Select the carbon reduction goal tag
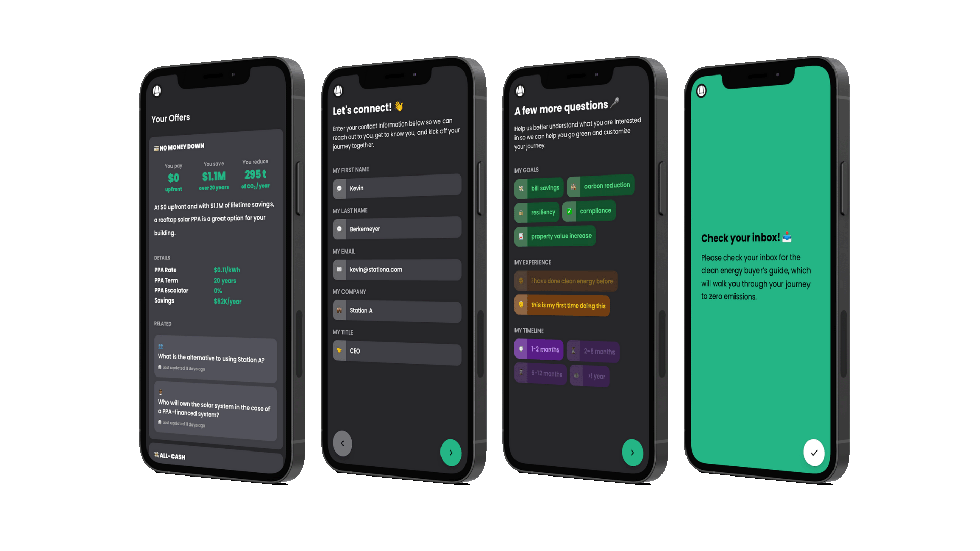Image resolution: width=980 pixels, height=551 pixels. [600, 186]
